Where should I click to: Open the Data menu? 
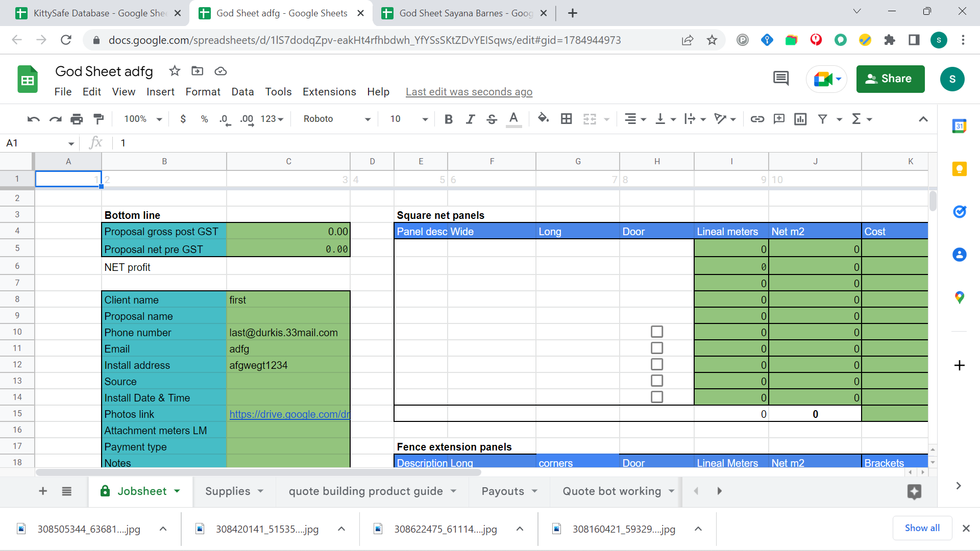(x=242, y=92)
